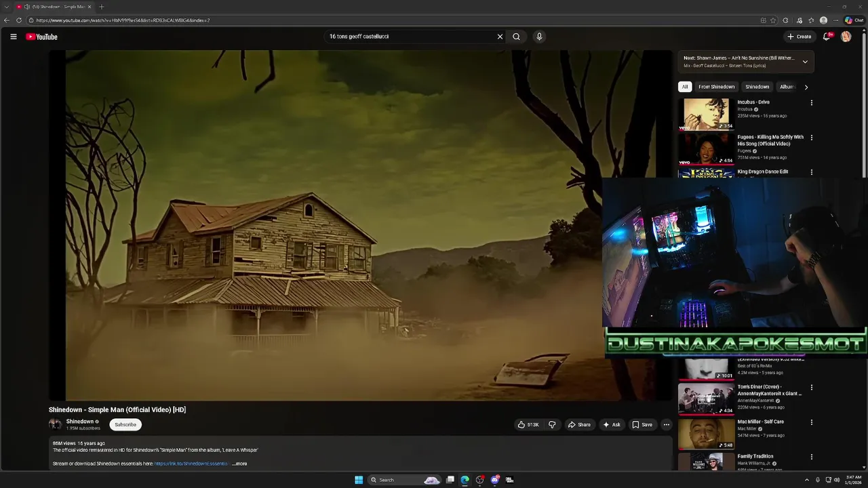Share the Simple Man video
The height and width of the screenshot is (488, 868).
click(579, 424)
